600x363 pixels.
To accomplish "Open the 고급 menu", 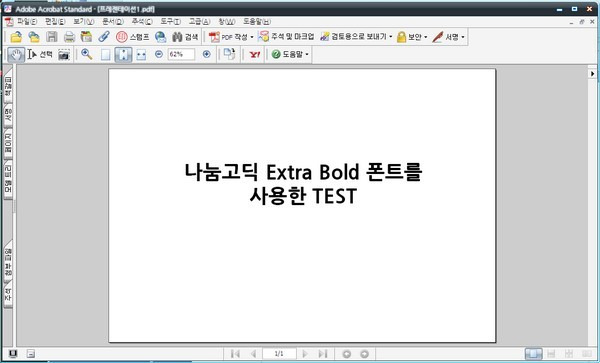I will 199,21.
